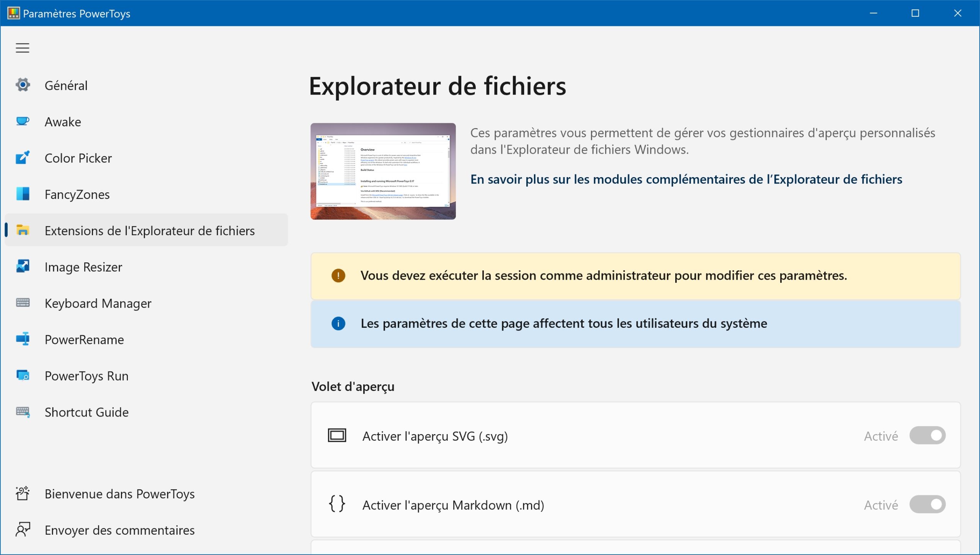Minimize the PowerToys settings window

pyautogui.click(x=874, y=13)
